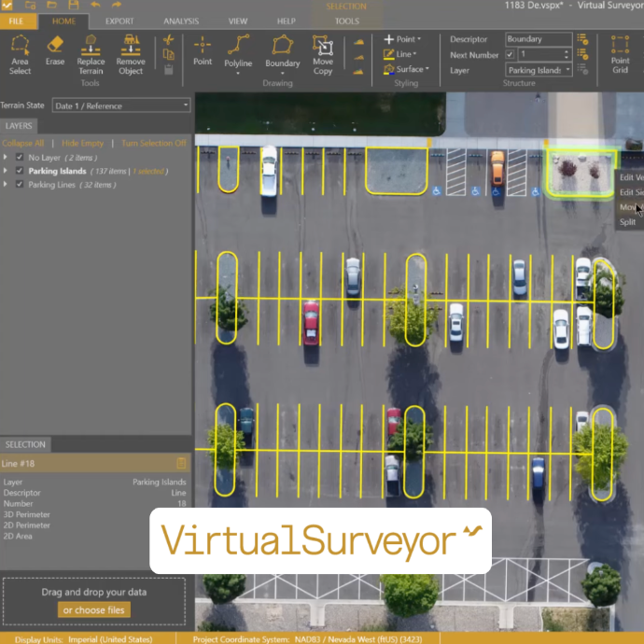Open Polyline tool dropdown arrow
Screen dimensions: 644x644
click(238, 74)
